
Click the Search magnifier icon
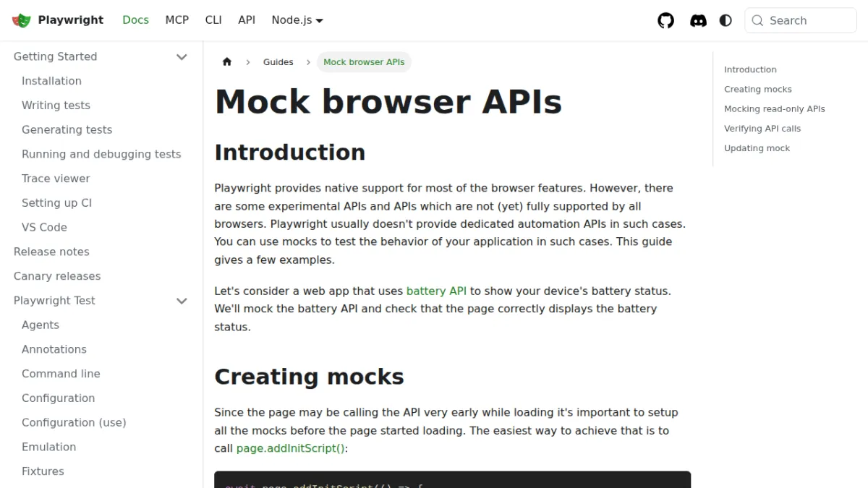757,20
